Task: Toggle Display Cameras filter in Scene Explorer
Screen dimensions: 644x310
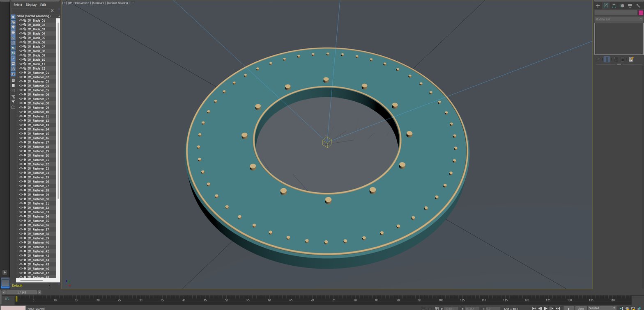Action: click(x=13, y=32)
